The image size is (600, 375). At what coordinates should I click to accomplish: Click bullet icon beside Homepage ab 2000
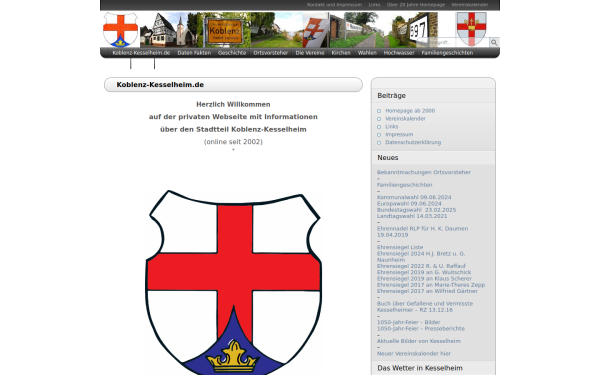tap(379, 111)
